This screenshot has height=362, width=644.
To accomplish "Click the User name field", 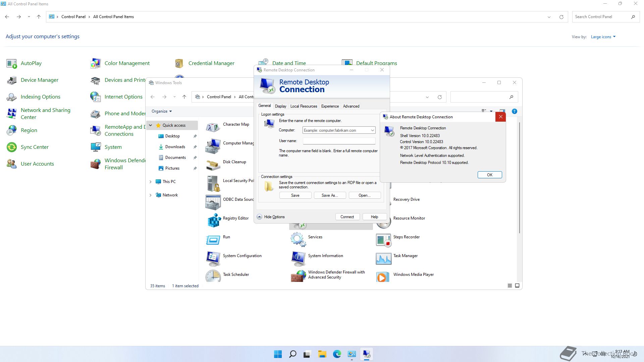I will coord(339,141).
